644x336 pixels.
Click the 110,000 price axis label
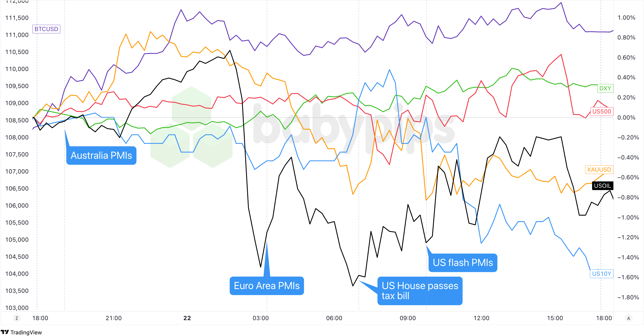pos(17,69)
